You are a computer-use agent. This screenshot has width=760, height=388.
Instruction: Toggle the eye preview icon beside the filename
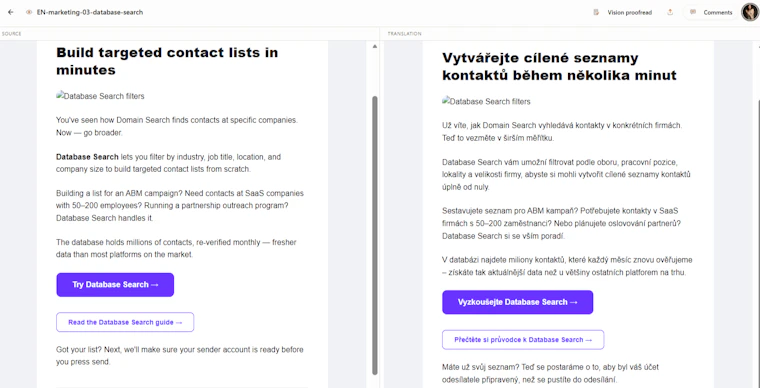click(29, 12)
